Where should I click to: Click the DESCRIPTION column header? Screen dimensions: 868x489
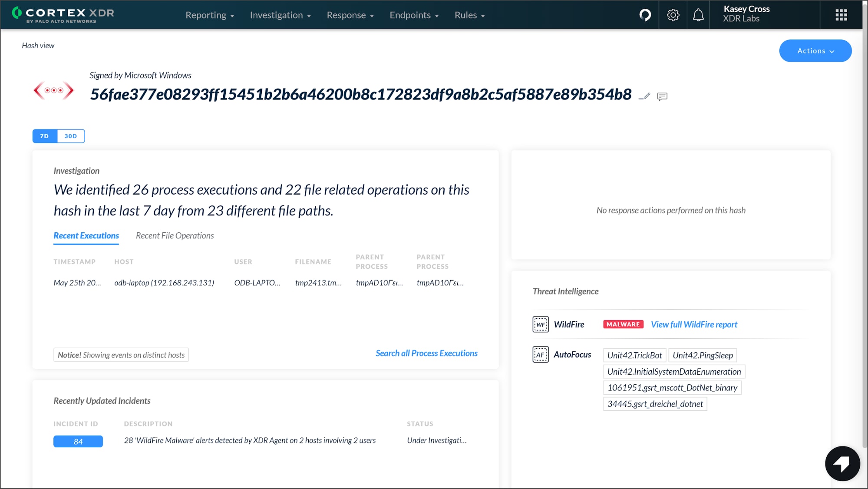(148, 423)
